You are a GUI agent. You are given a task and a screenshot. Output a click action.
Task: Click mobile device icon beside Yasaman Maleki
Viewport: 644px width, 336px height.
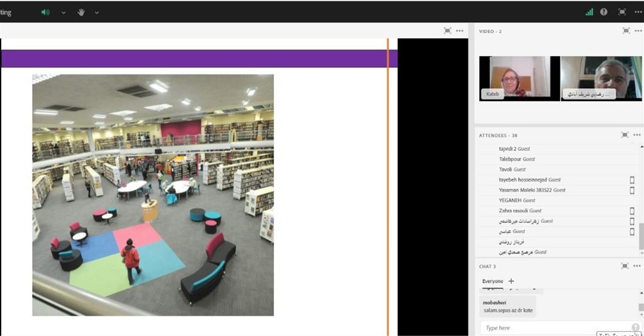pos(632,190)
